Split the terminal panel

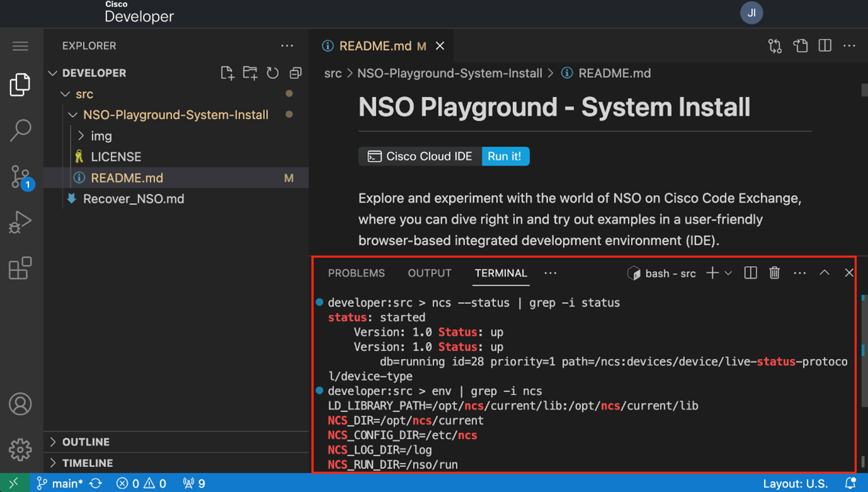click(x=750, y=272)
